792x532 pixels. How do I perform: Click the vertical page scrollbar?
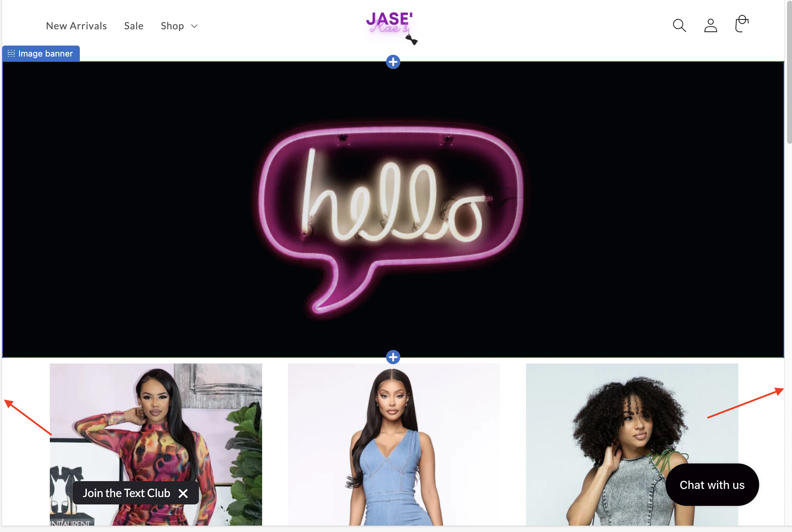tap(789, 72)
